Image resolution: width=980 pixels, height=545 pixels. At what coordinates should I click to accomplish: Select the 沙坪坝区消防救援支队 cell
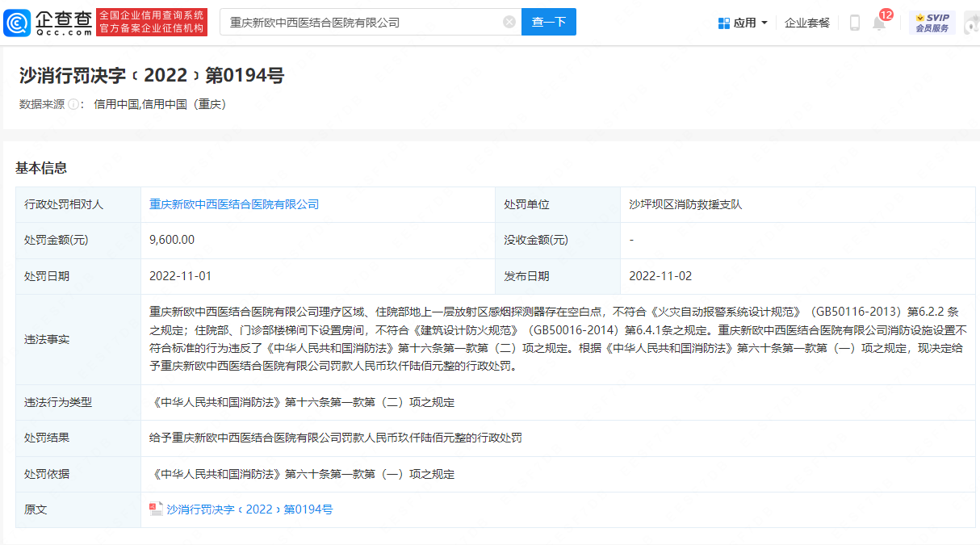(685, 204)
